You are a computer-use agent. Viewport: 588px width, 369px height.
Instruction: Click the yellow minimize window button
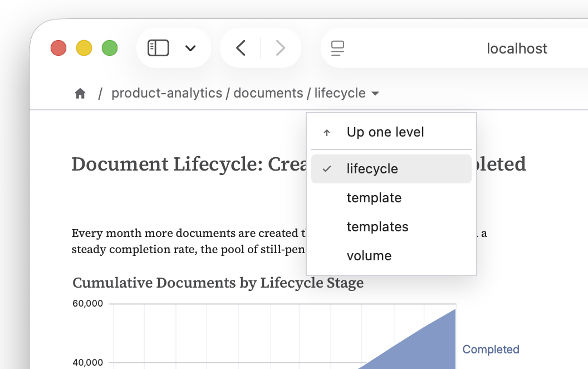tap(84, 48)
